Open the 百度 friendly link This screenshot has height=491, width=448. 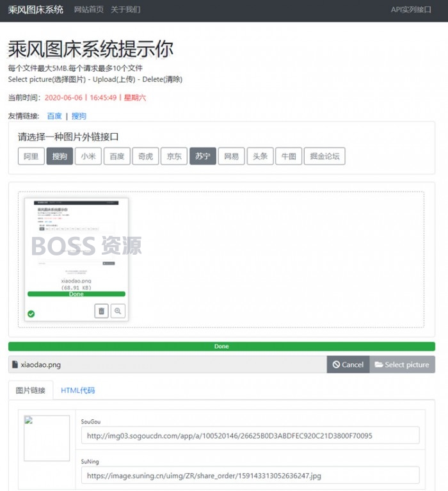[x=54, y=116]
